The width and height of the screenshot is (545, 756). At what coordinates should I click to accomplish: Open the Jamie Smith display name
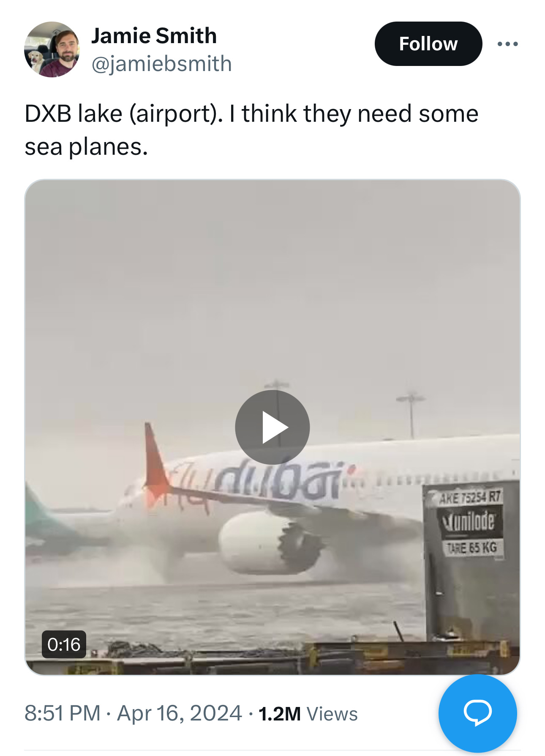point(154,36)
